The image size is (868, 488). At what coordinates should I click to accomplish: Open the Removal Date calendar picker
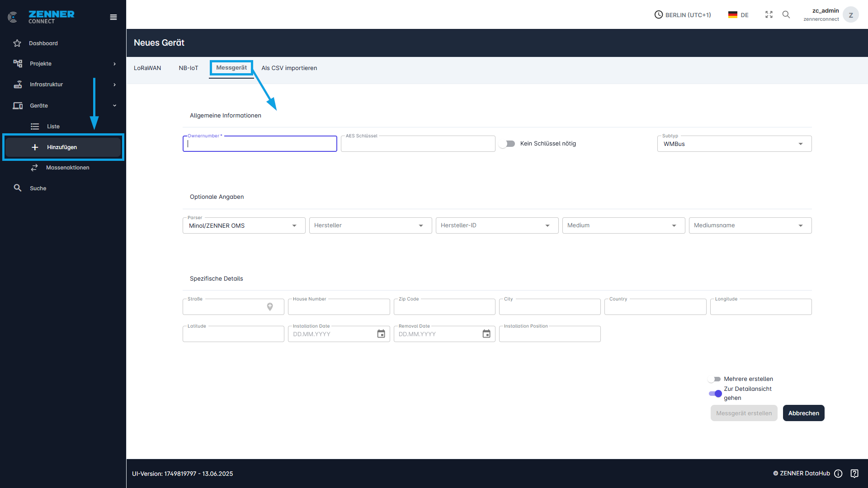click(x=486, y=334)
